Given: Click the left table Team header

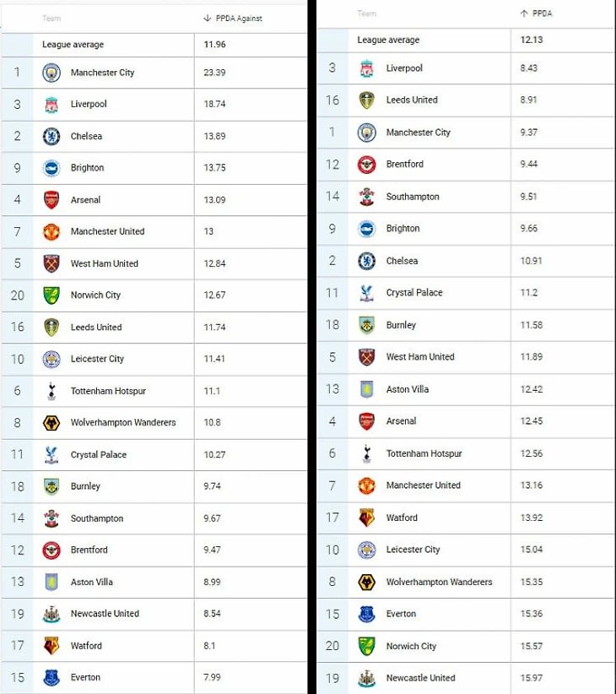Looking at the screenshot, I should click(x=51, y=19).
